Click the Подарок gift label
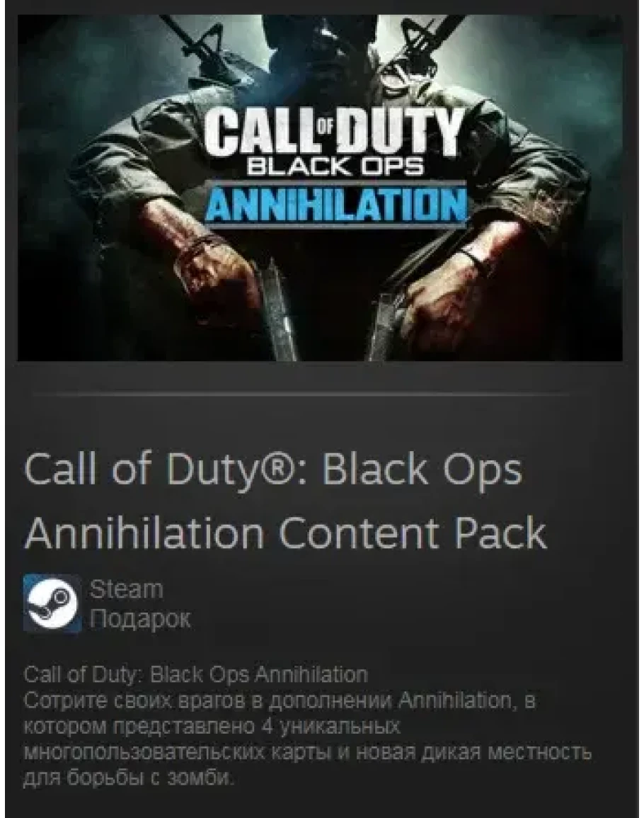This screenshot has height=818, width=644. click(139, 619)
